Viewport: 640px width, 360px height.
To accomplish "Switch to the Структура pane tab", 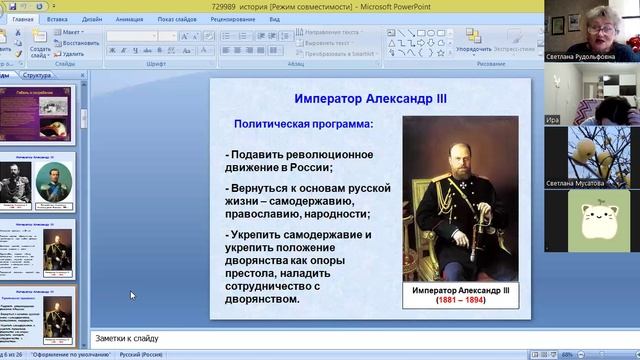I will pyautogui.click(x=37, y=75).
